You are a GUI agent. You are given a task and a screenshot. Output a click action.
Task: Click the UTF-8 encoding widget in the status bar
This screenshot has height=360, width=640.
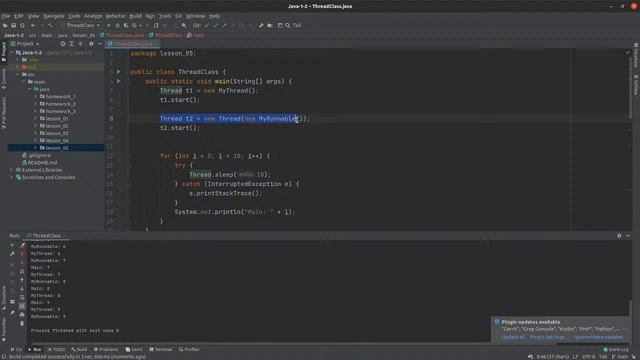point(589,357)
